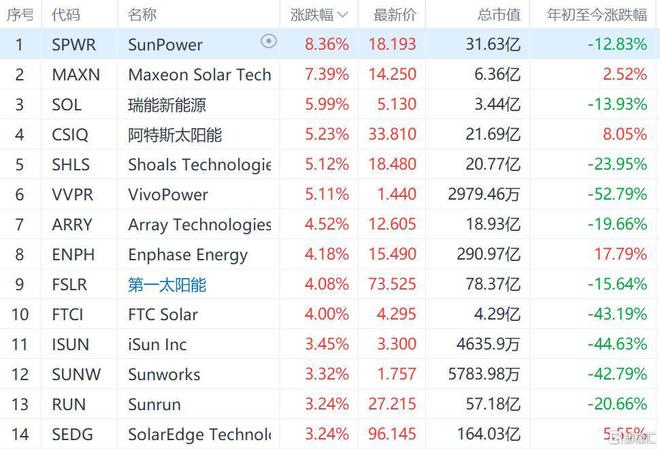Select the Enphase Energy row
The width and height of the screenshot is (660, 449).
pyautogui.click(x=330, y=255)
